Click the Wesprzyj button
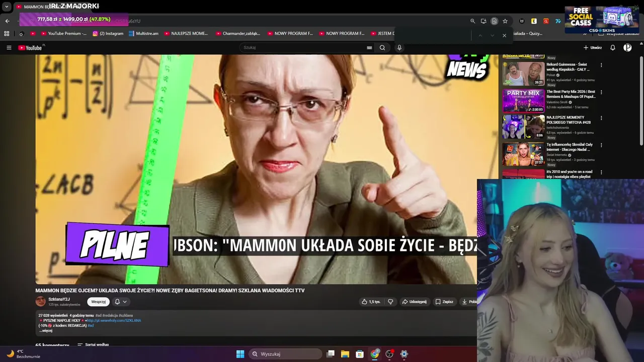 [98, 302]
